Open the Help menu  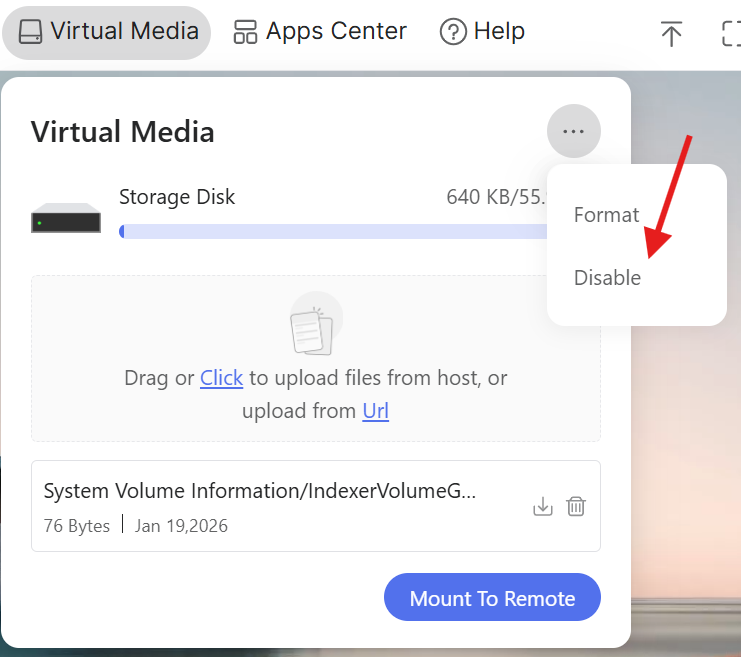click(482, 32)
